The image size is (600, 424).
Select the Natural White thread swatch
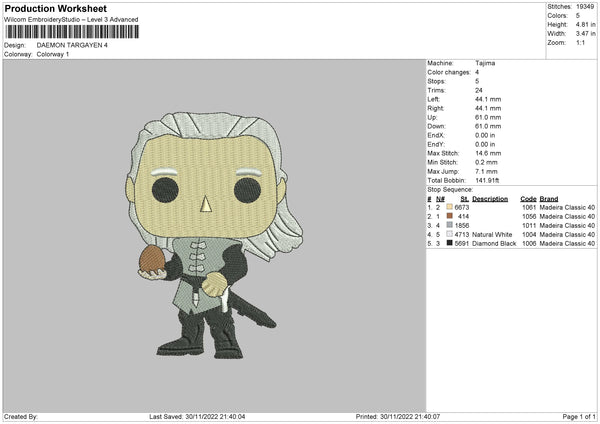(449, 234)
